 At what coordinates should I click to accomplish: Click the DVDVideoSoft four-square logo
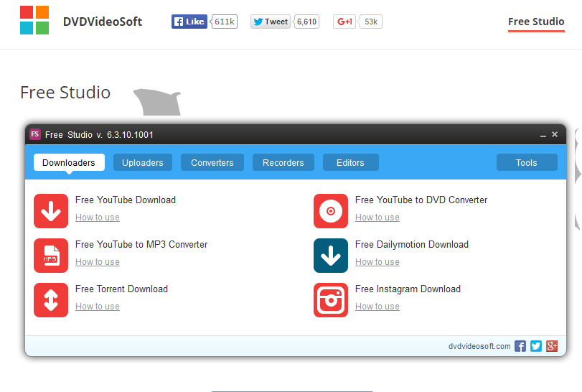click(x=34, y=20)
